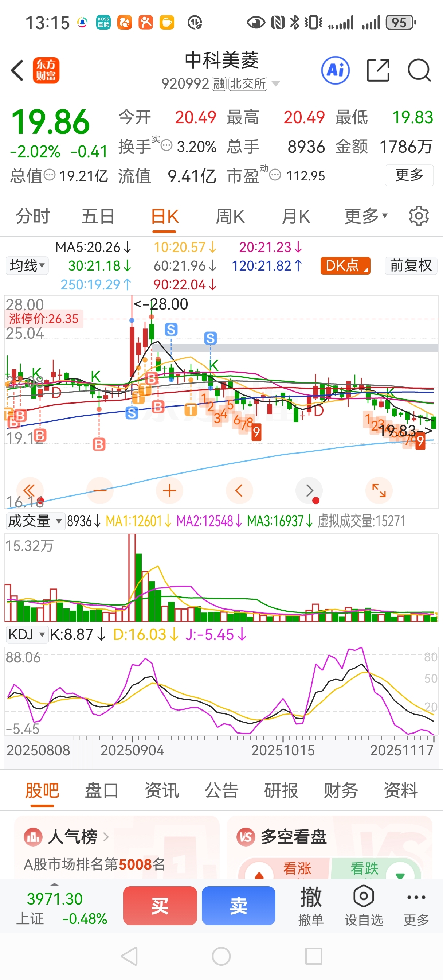
Task: Tap the 涨停价:26.35 label
Action: (x=44, y=318)
